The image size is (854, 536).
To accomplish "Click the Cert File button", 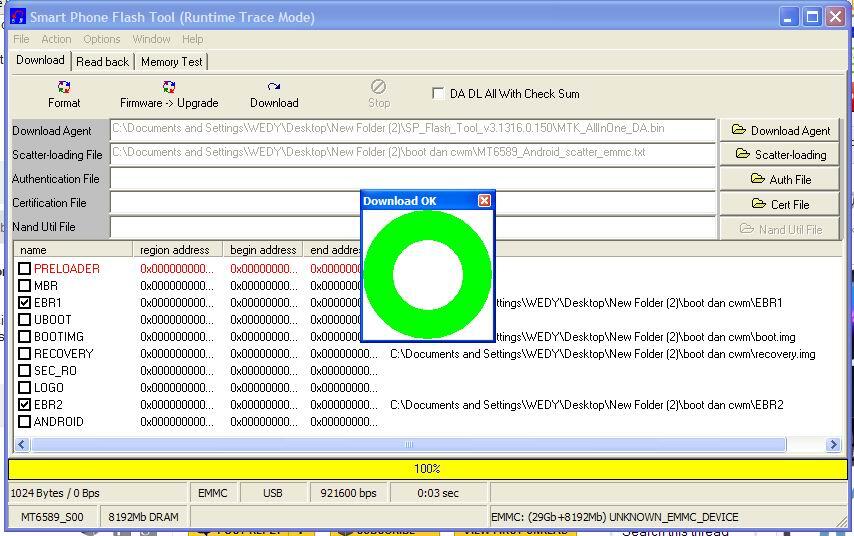I will pyautogui.click(x=780, y=204).
